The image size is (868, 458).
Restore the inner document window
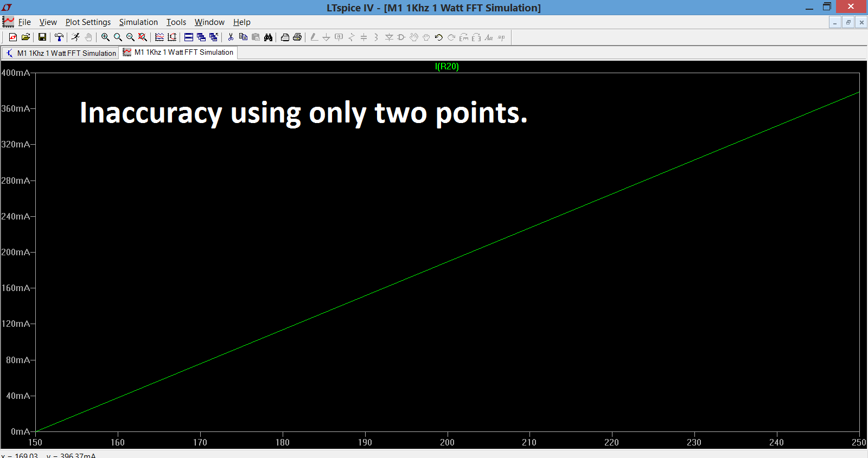(x=848, y=22)
